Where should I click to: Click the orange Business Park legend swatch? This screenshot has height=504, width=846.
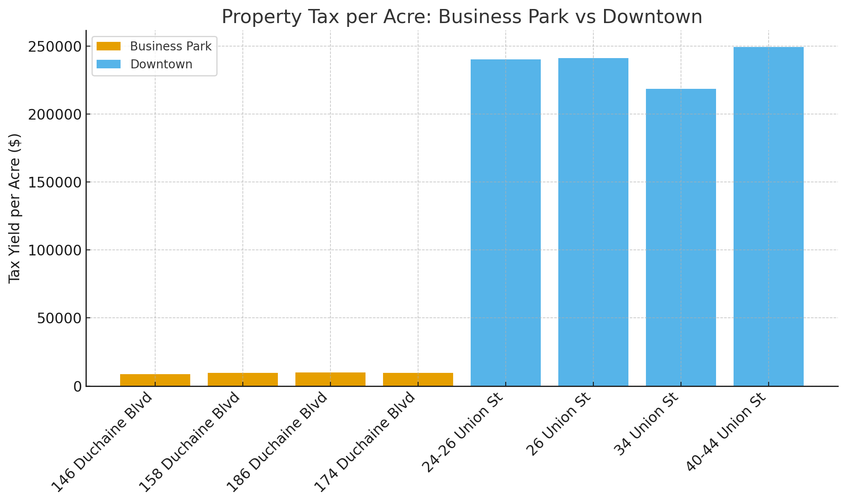pyautogui.click(x=109, y=46)
